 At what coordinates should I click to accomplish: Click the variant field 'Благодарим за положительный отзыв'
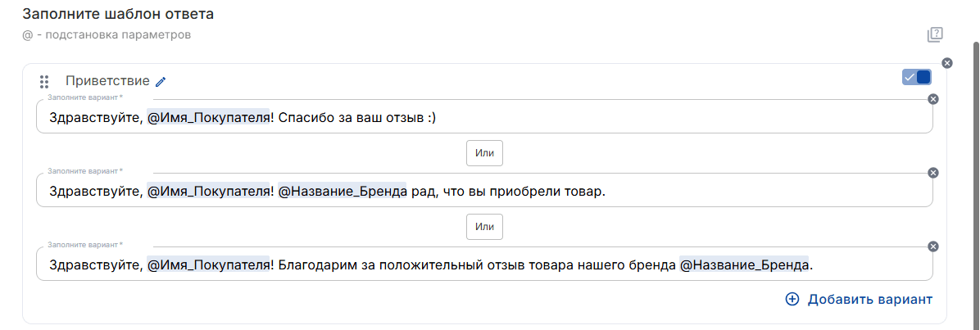[x=484, y=265]
